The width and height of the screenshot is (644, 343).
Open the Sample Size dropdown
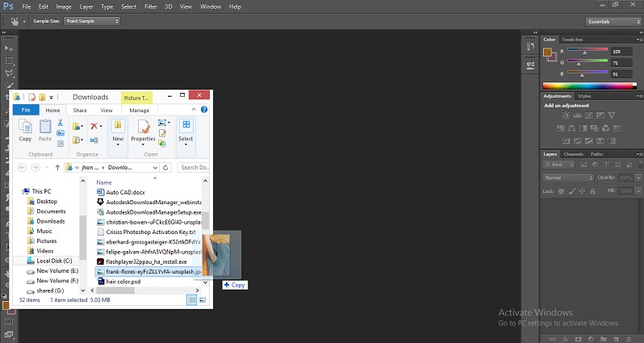(91, 21)
